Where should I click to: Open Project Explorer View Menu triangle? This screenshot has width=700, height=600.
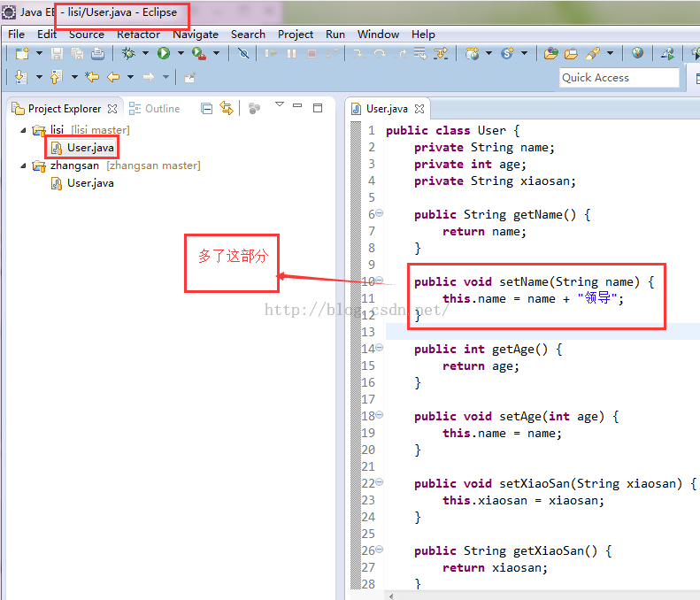[x=280, y=104]
